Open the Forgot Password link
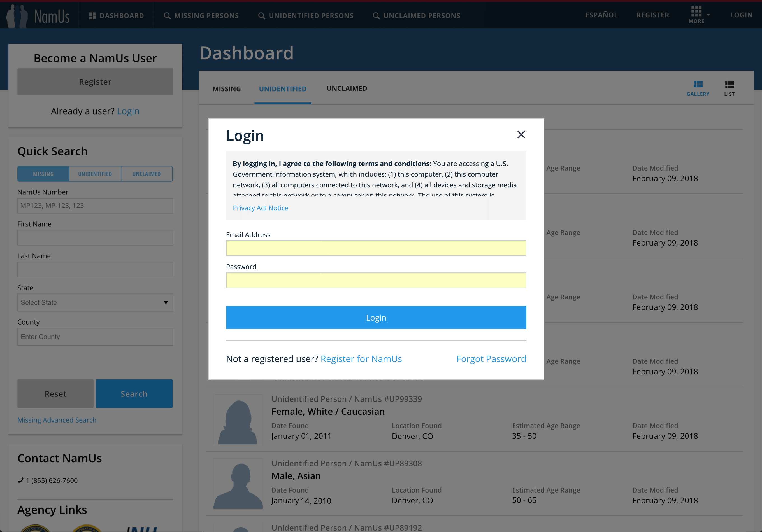The width and height of the screenshot is (762, 532). coord(491,359)
